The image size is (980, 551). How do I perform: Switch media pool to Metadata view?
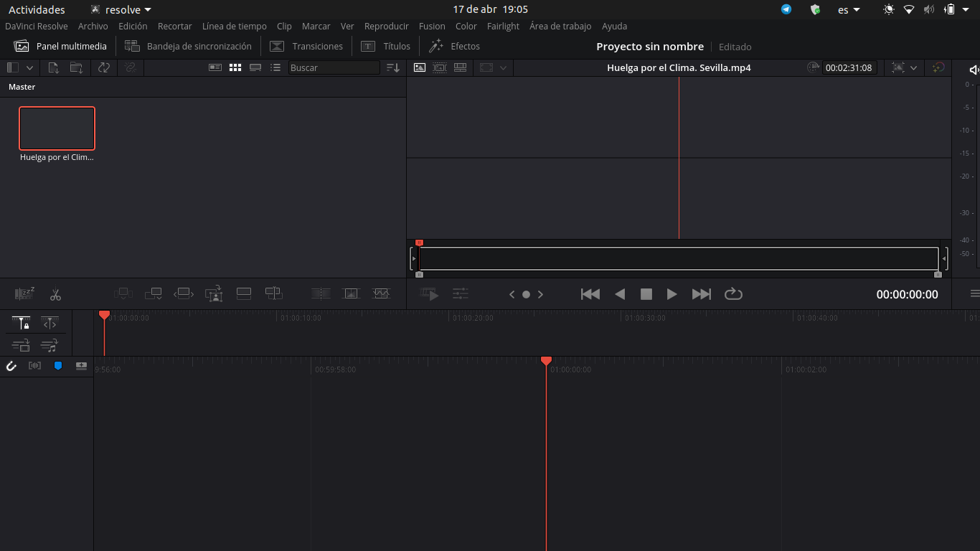[x=215, y=67]
